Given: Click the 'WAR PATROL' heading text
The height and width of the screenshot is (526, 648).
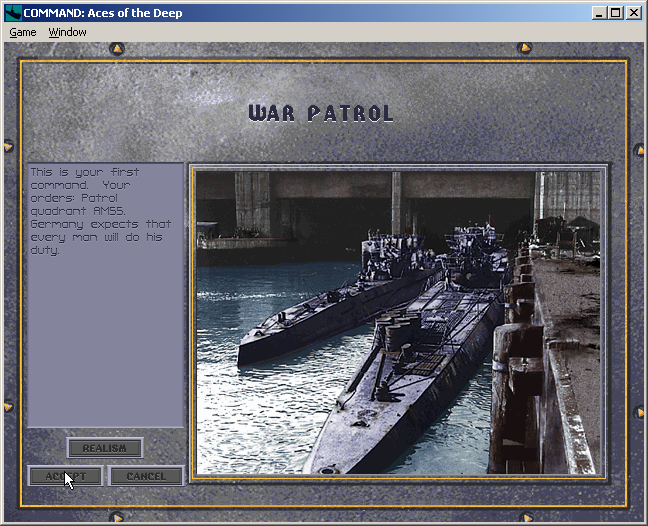Looking at the screenshot, I should [x=320, y=113].
